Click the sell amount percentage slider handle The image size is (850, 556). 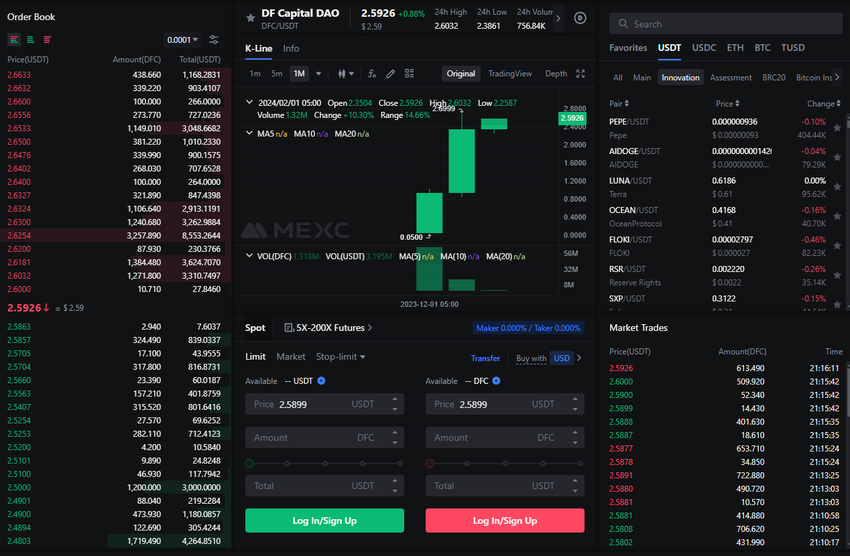[430, 463]
